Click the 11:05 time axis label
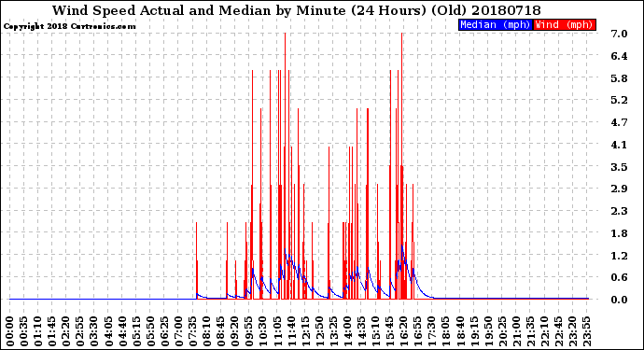Image resolution: width=644 pixels, height=350 pixels. click(x=277, y=331)
